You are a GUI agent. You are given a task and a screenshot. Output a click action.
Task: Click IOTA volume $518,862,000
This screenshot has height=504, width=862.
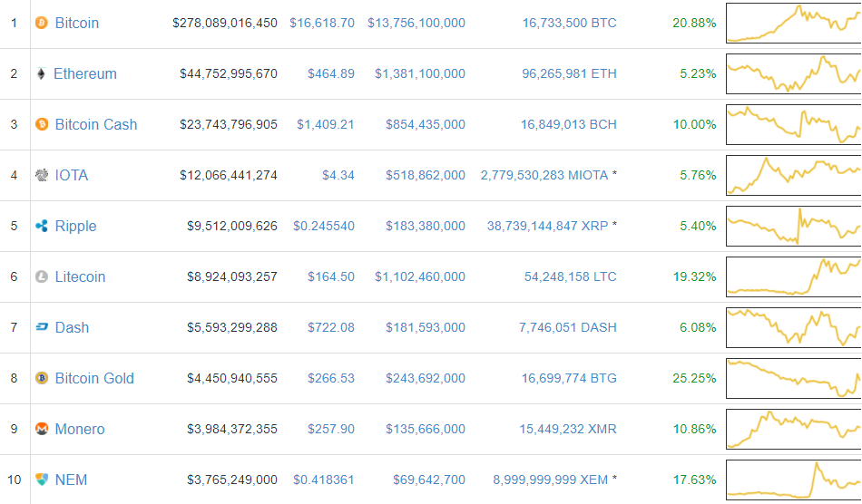coord(426,175)
